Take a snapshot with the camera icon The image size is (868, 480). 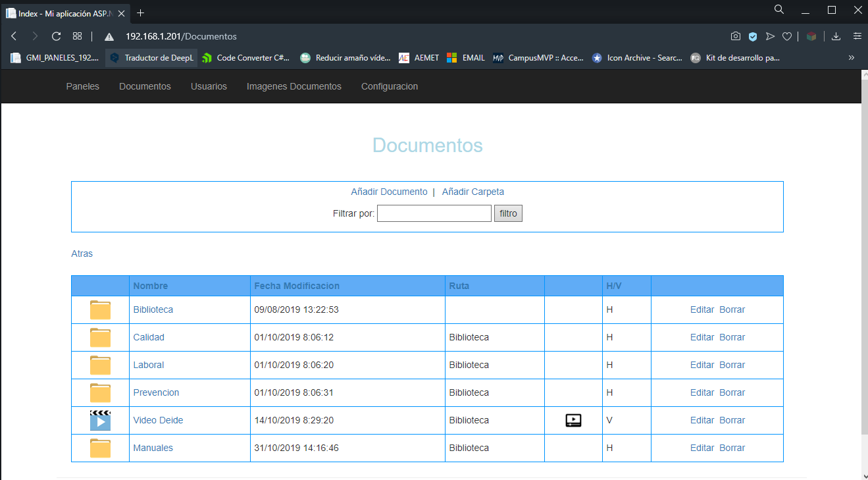[736, 36]
